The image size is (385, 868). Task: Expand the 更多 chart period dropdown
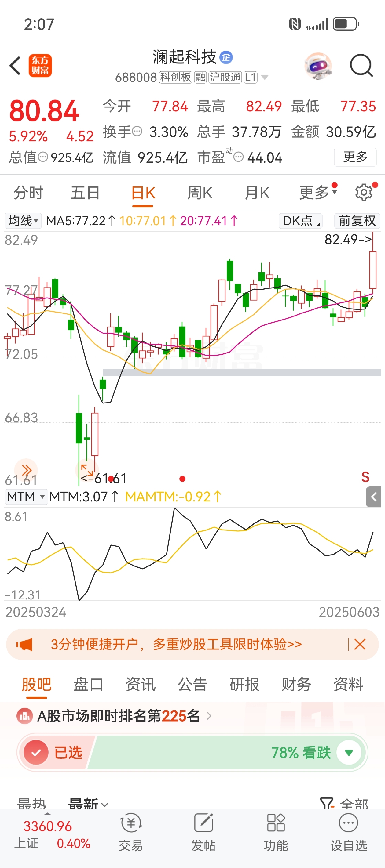318,193
